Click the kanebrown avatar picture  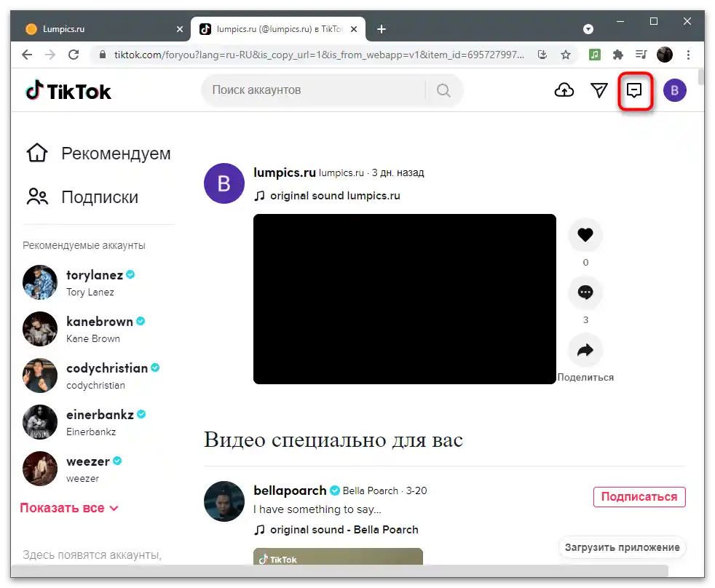40,329
